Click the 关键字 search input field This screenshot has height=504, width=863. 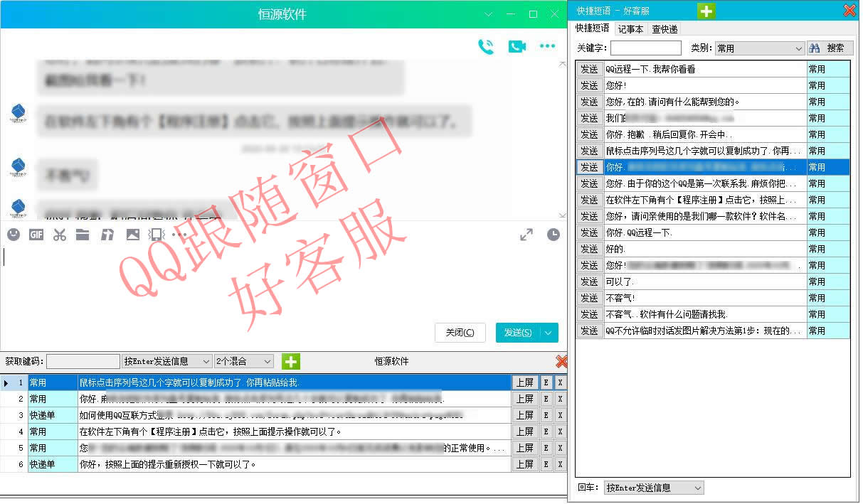[x=645, y=48]
